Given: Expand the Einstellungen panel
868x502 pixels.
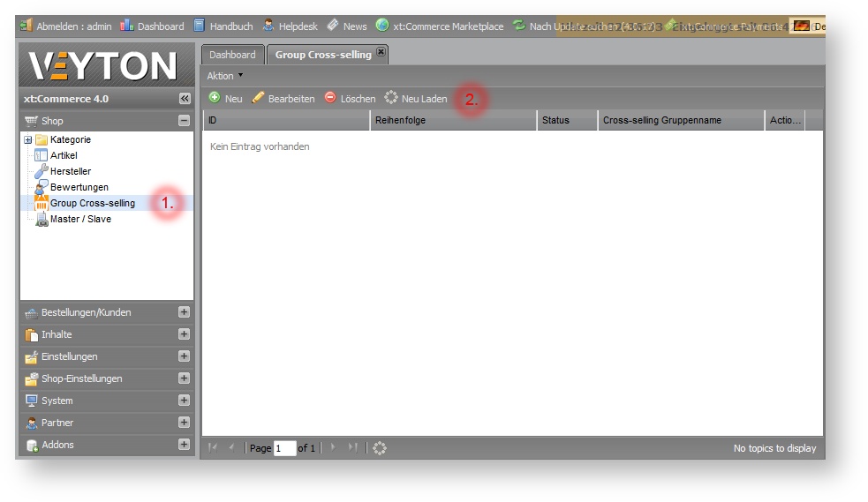Looking at the screenshot, I should point(184,356).
